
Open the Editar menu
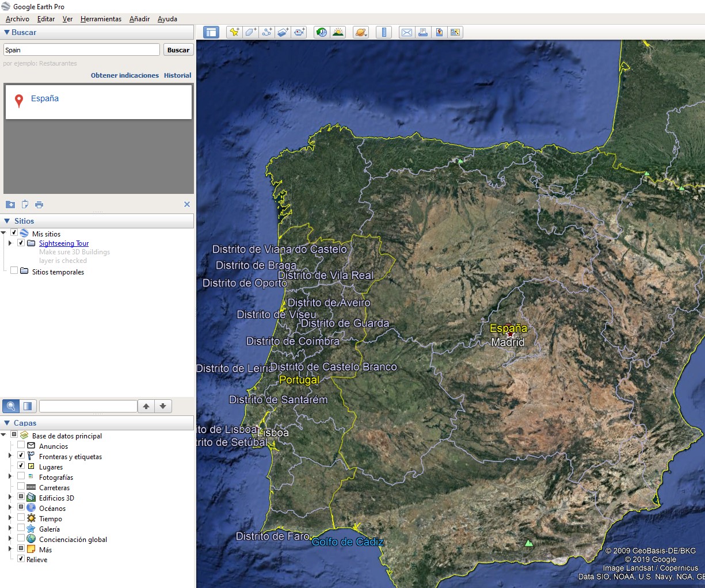coord(46,19)
